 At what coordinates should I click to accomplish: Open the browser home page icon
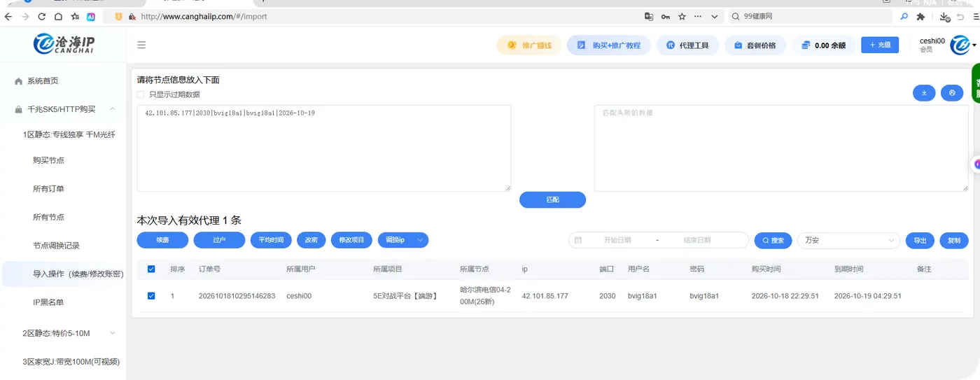point(58,16)
